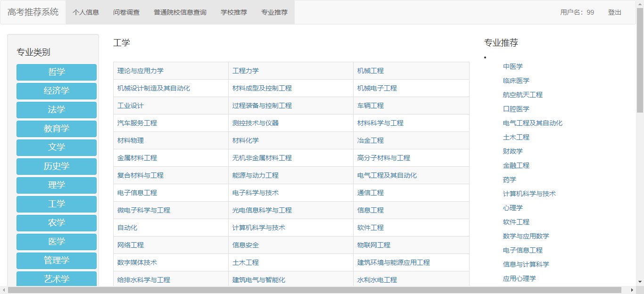Select 药学 recommended major
Screen dimensions: 644x294
point(510,180)
